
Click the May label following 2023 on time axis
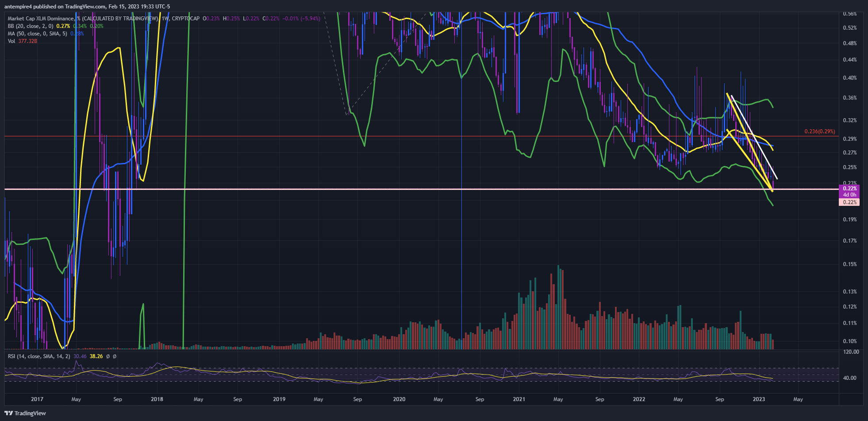pyautogui.click(x=798, y=399)
